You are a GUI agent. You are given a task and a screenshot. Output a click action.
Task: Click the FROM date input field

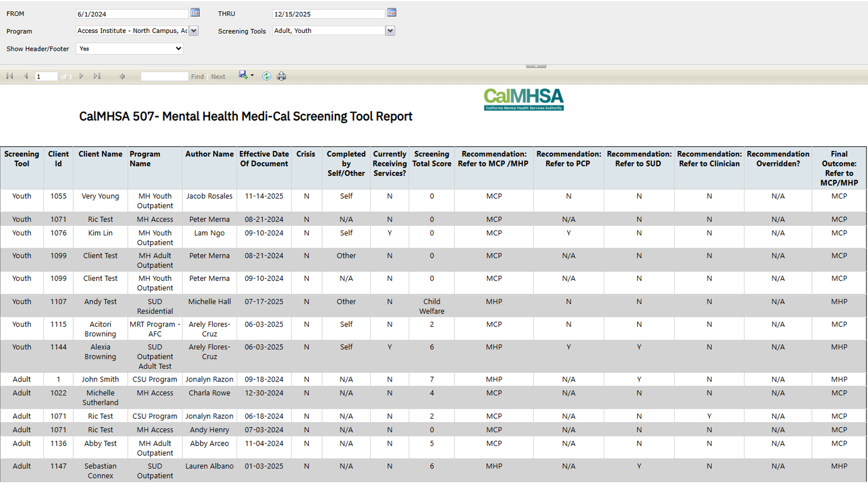[132, 14]
